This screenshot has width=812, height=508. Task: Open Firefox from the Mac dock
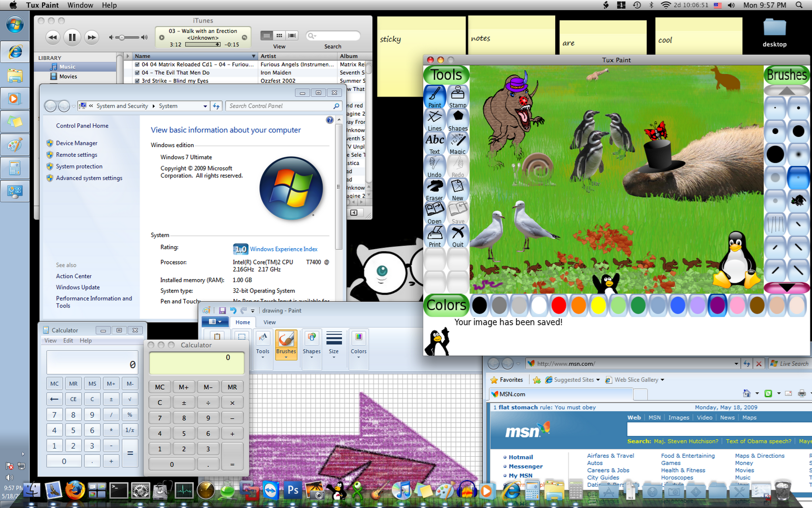(75, 491)
